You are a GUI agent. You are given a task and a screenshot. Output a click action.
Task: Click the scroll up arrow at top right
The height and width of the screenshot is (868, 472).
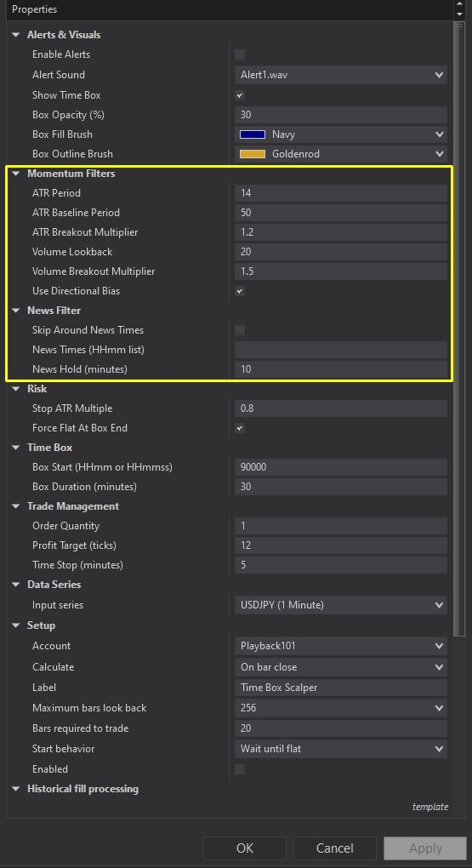click(459, 4)
